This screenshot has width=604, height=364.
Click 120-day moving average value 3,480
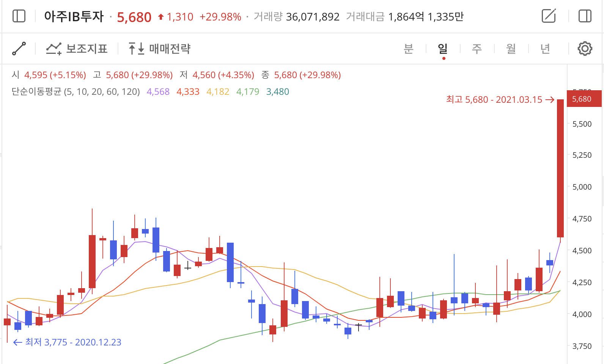pyautogui.click(x=278, y=92)
